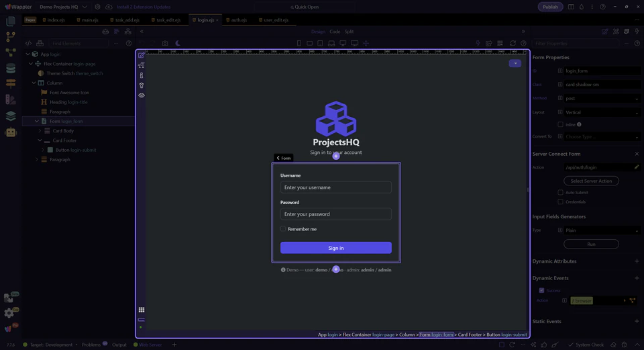
Task: Toggle dark mode moon icon
Action: [x=177, y=43]
